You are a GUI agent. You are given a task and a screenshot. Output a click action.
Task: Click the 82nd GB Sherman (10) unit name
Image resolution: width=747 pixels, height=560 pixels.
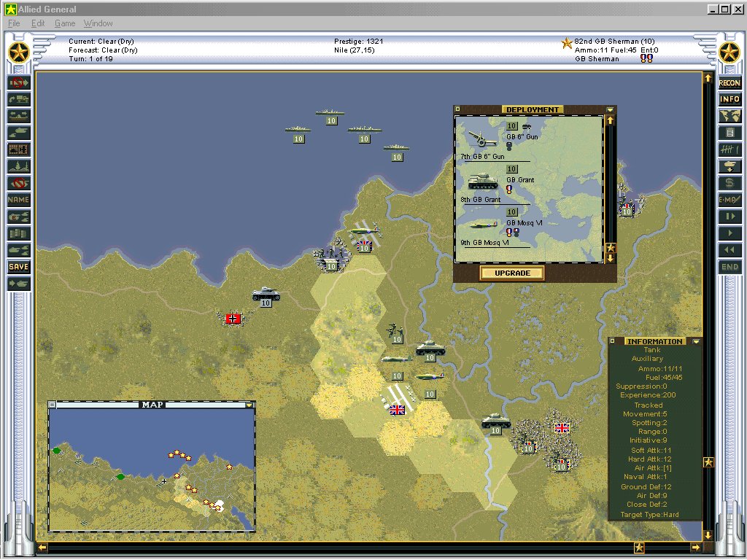point(614,42)
